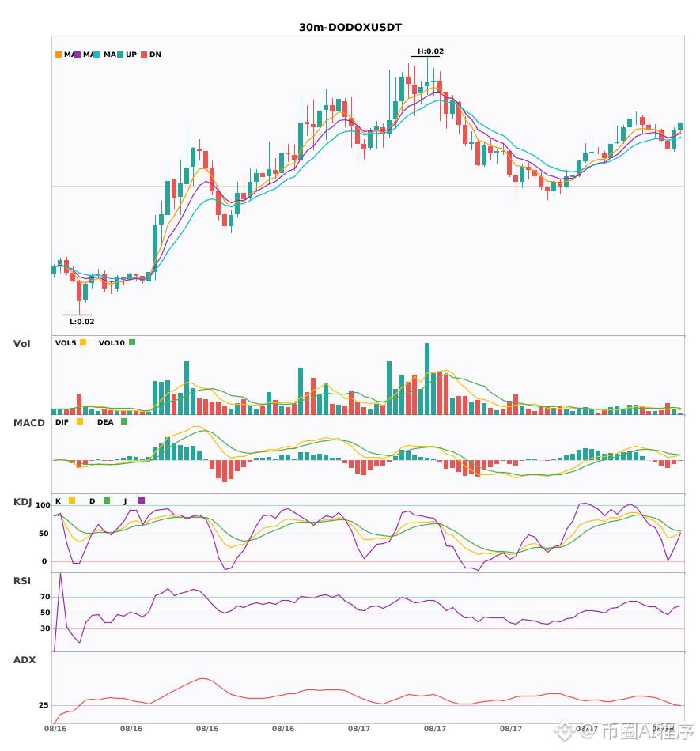Click the 30 axis value in RSI
This screenshot has width=700, height=751.
click(x=45, y=628)
